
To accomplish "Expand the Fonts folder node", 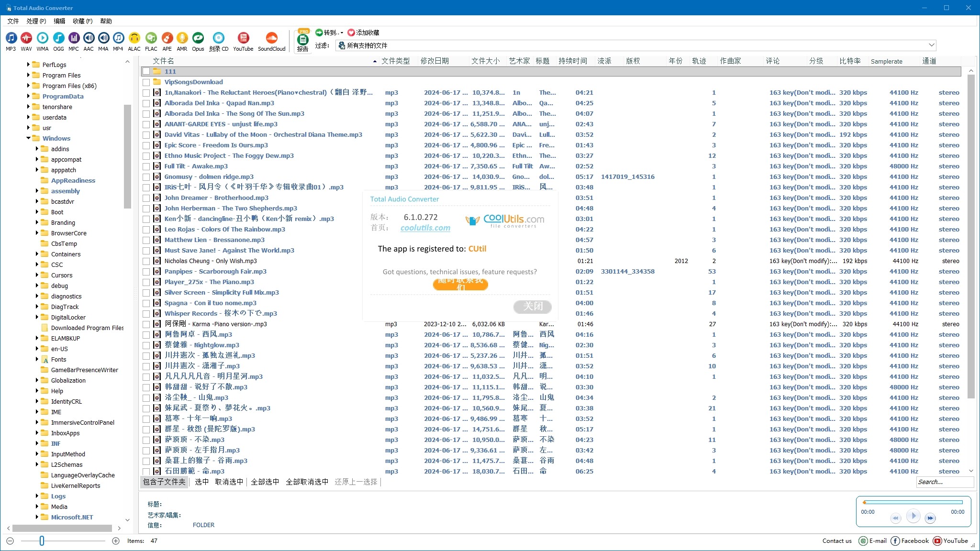I will click(37, 359).
